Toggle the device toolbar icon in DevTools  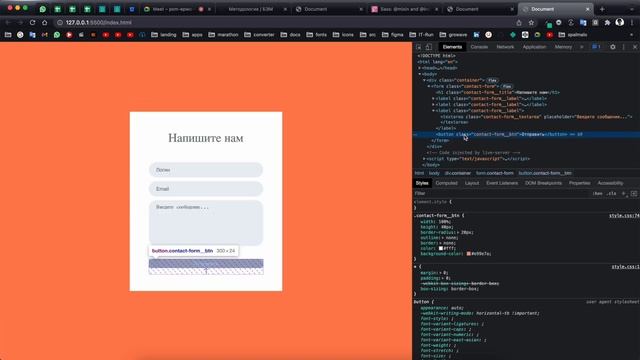[x=429, y=47]
